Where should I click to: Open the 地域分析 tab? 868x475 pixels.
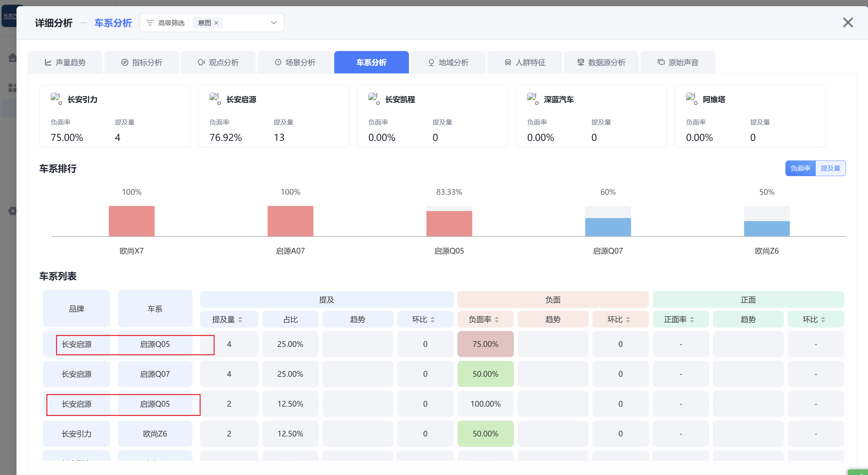pyautogui.click(x=448, y=62)
